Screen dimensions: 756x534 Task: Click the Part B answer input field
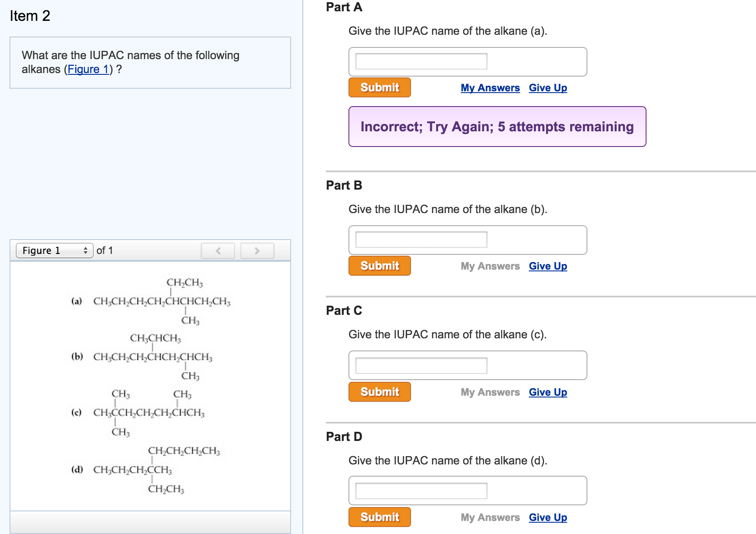(421, 240)
